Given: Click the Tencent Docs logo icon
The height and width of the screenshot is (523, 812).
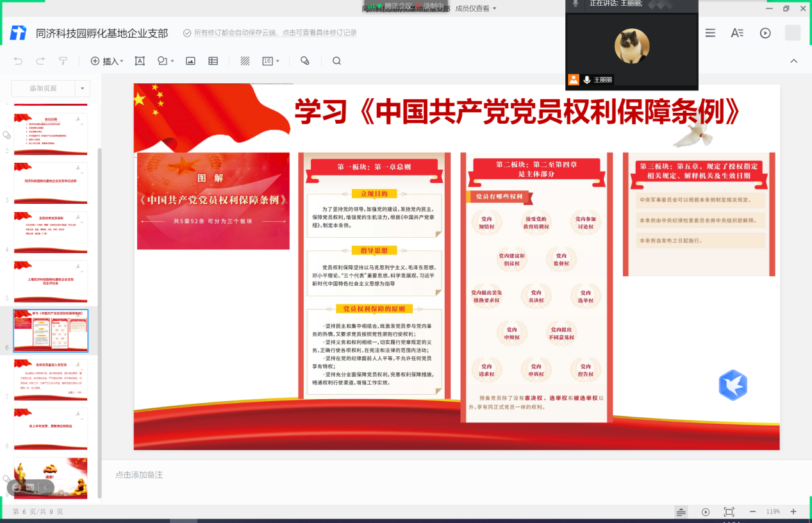Looking at the screenshot, I should click(x=18, y=33).
